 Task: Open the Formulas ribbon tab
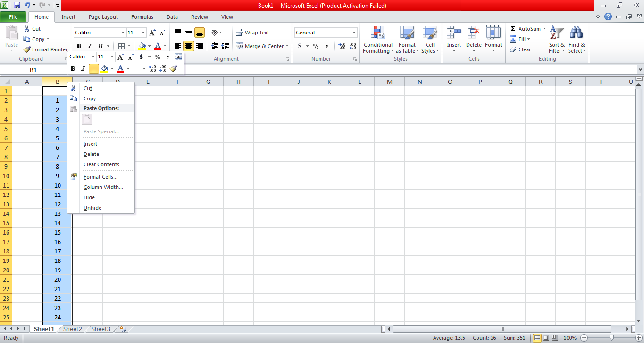[x=142, y=17]
